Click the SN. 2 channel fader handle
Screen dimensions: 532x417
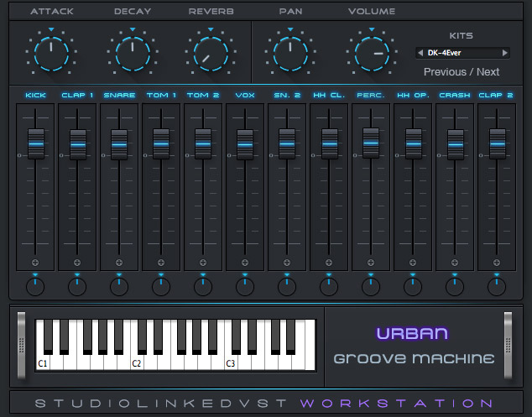tap(287, 143)
